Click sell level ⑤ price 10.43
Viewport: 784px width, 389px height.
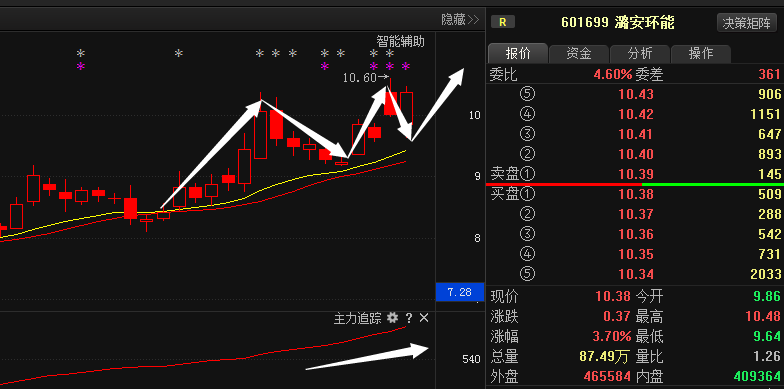point(636,94)
